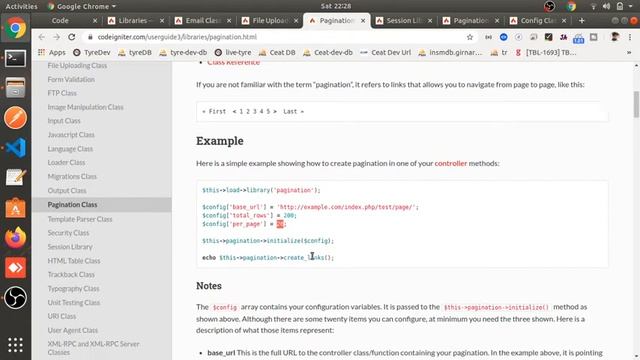Launch Terminal from the dock
This screenshot has width=640, height=360.
[x=16, y=59]
